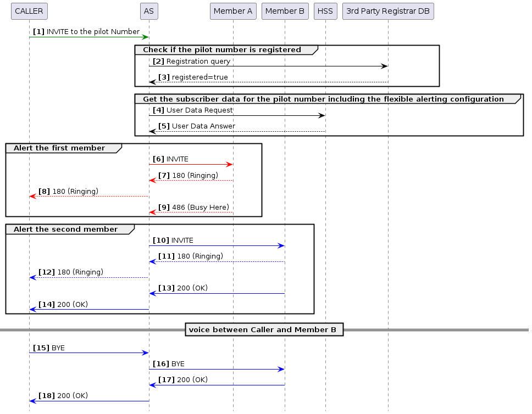Select the CALLER participant box
Viewport: 532px width, 414px height.
tap(29, 11)
